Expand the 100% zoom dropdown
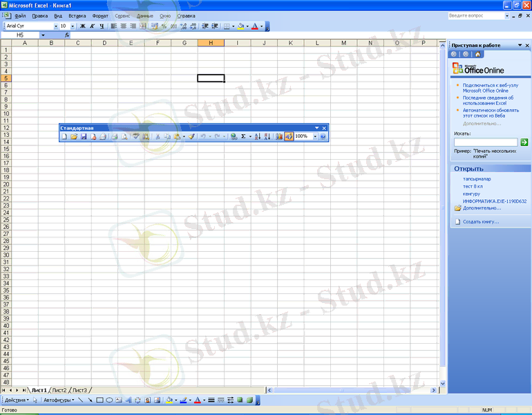 click(x=315, y=137)
